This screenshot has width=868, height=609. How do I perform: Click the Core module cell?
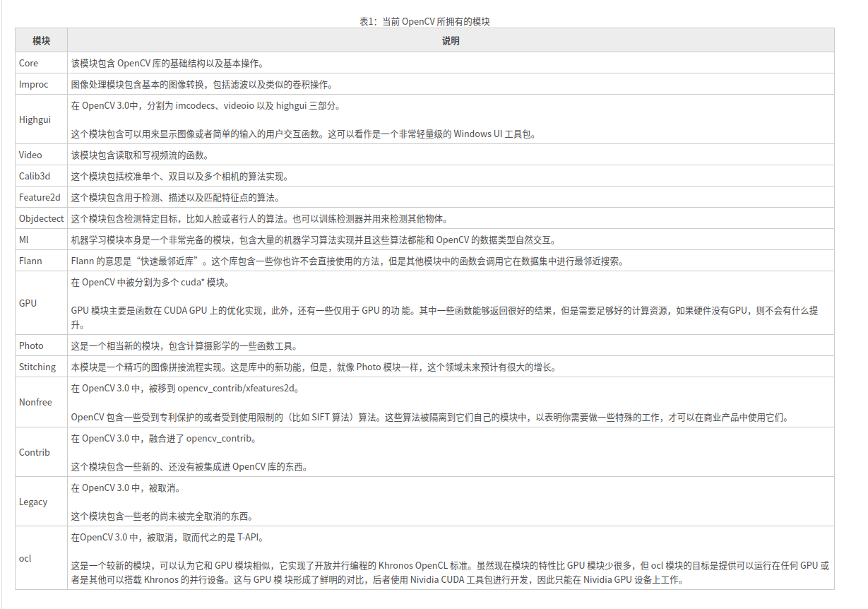tap(27, 63)
